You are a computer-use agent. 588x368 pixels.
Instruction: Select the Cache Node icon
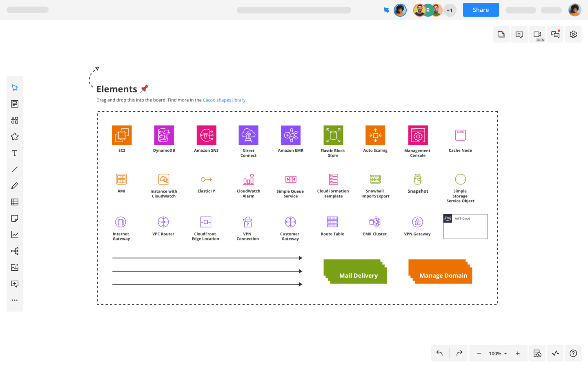click(460, 135)
